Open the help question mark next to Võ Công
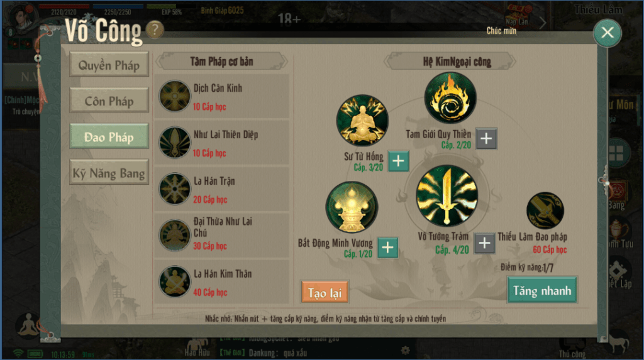The image size is (644, 360). [155, 30]
